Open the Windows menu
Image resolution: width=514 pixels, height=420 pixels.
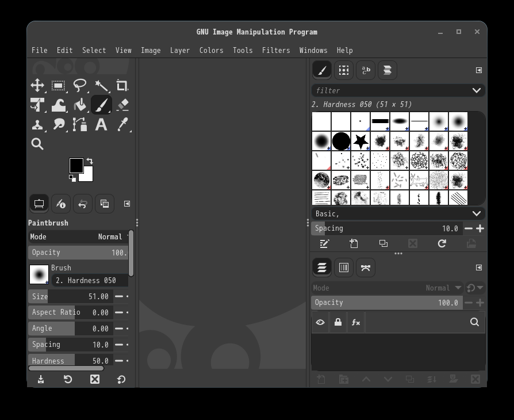pos(313,50)
